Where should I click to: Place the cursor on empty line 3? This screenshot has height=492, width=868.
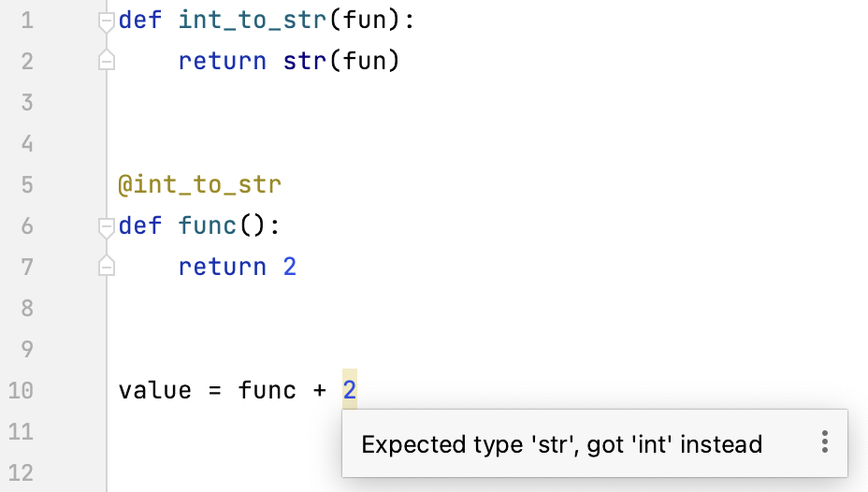coord(281,103)
